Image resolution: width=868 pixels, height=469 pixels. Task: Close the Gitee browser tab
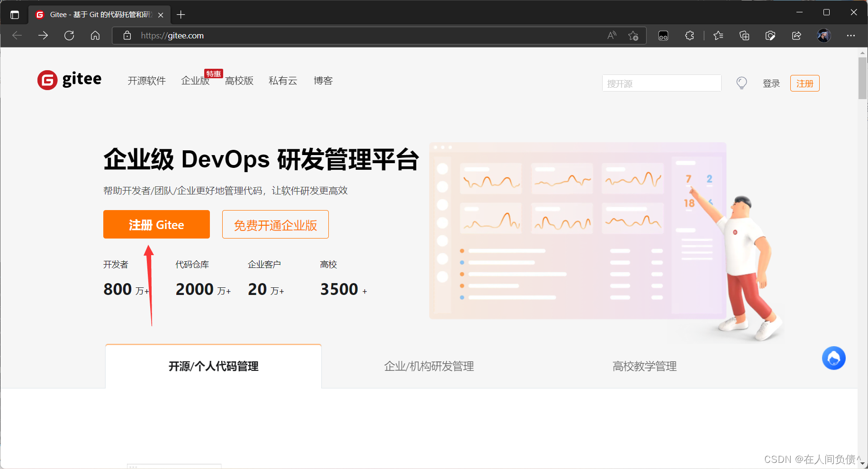point(161,15)
